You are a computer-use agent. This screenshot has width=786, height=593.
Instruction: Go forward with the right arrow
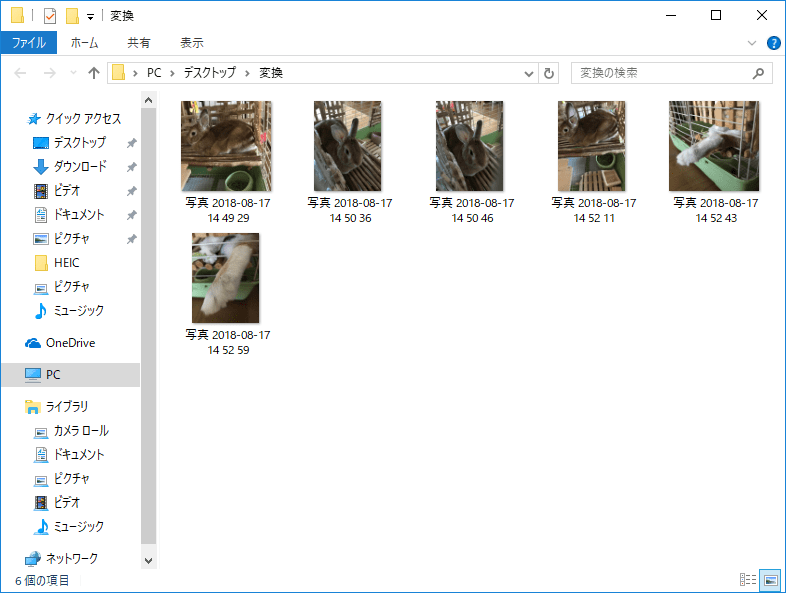pos(50,73)
